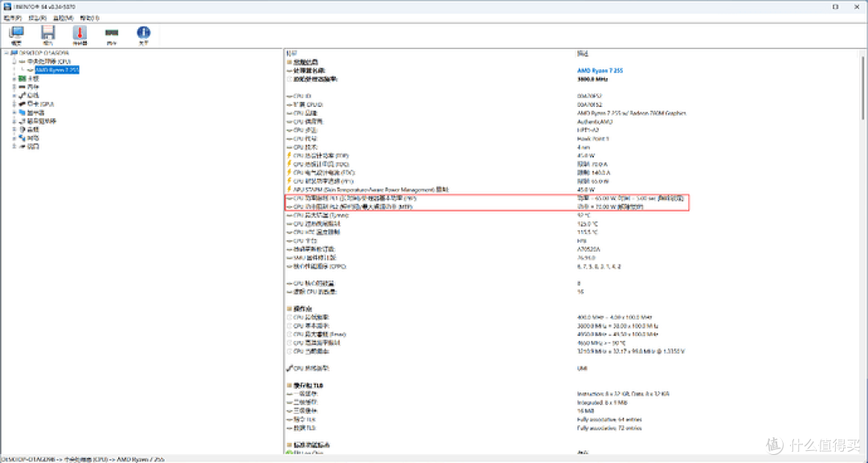The image size is (868, 463).
Task: Click the Memory module toolbar icon
Action: (112, 33)
